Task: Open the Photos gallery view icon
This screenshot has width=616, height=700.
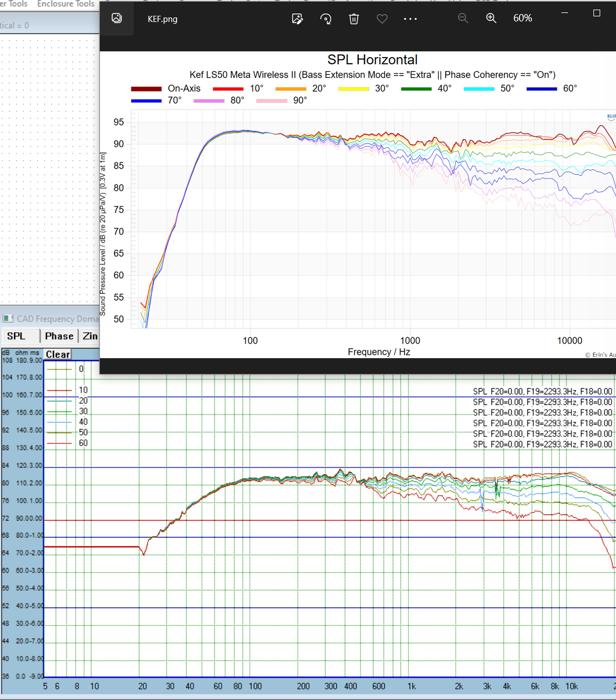Action: tap(117, 19)
